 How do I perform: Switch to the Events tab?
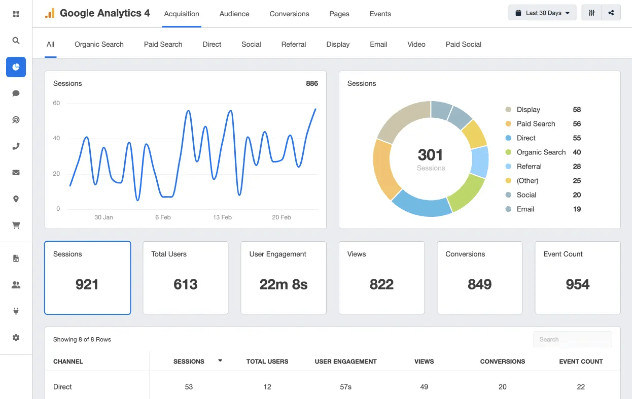coord(380,14)
